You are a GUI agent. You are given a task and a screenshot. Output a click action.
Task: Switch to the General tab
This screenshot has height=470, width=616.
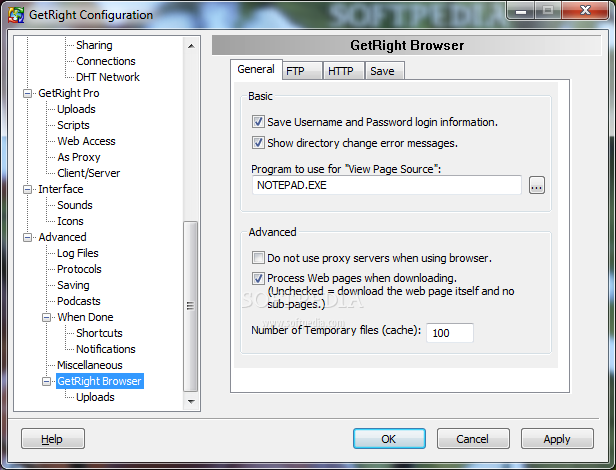(x=256, y=70)
